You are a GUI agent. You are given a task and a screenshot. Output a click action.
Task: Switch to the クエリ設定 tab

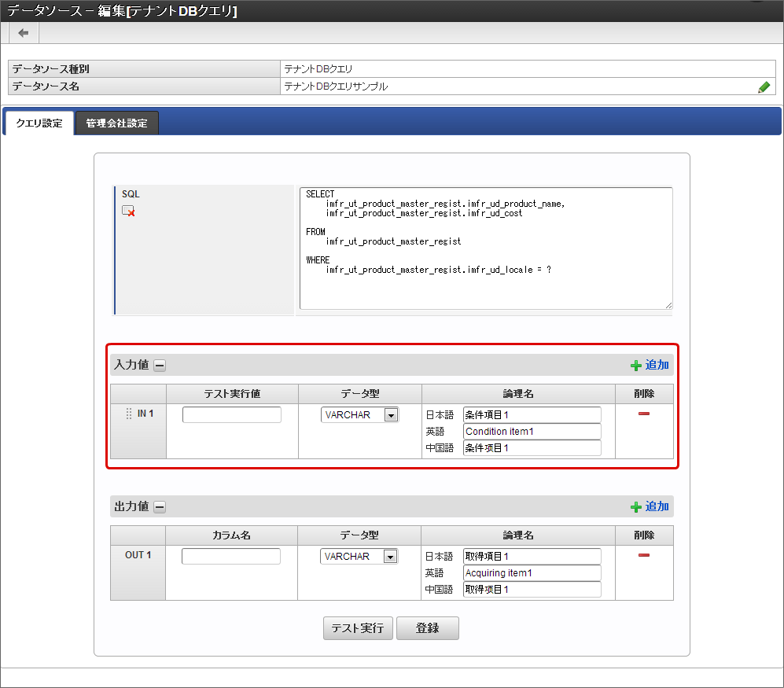(39, 123)
